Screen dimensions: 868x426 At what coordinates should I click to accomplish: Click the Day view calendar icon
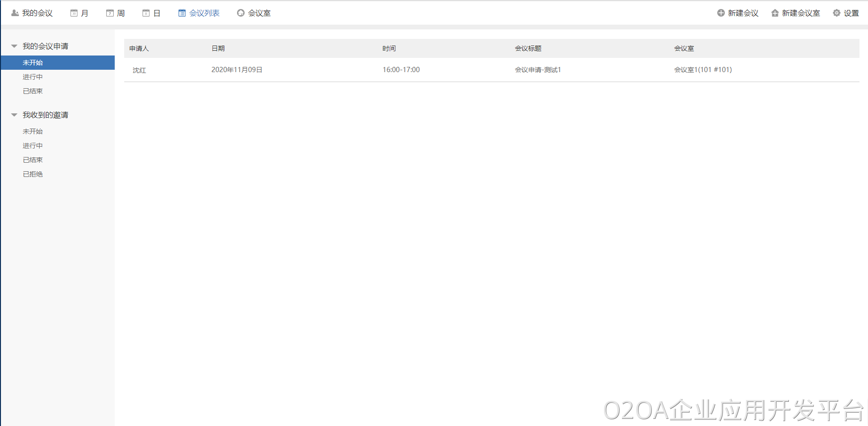click(x=146, y=13)
